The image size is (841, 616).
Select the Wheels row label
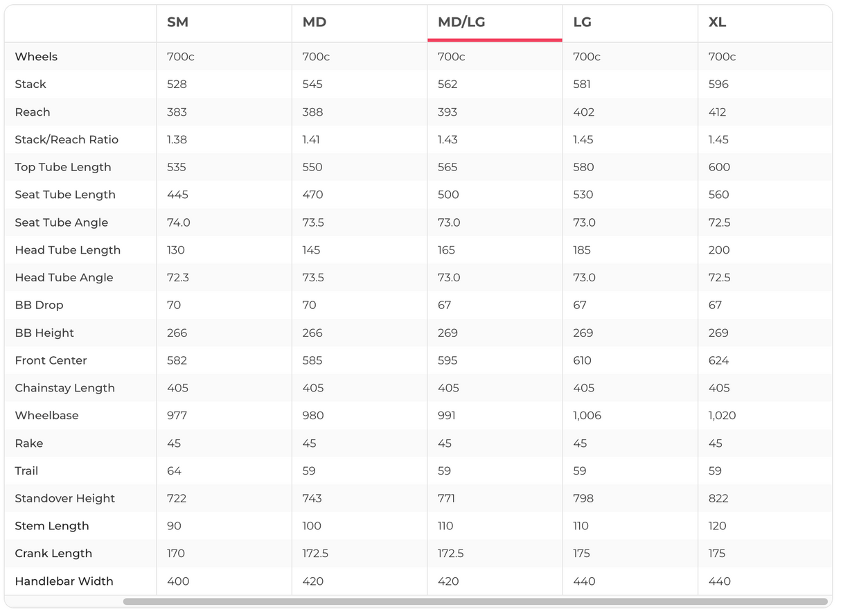point(36,57)
